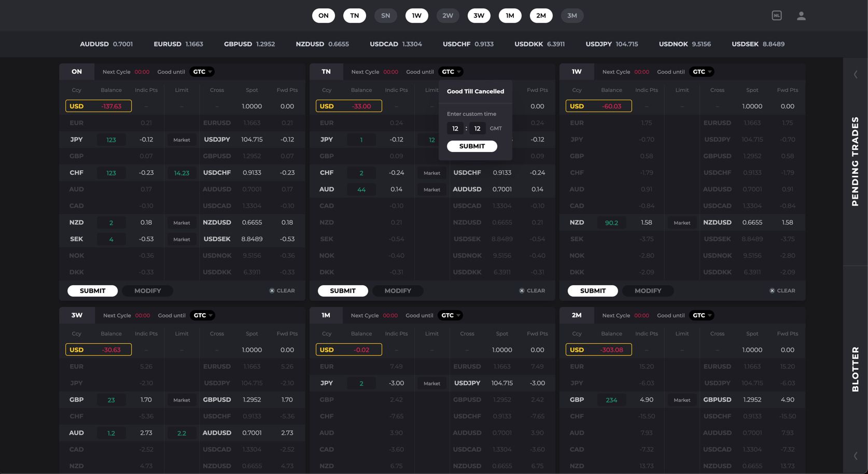Toggle the ON tenor pill
The height and width of the screenshot is (474, 868).
(324, 16)
